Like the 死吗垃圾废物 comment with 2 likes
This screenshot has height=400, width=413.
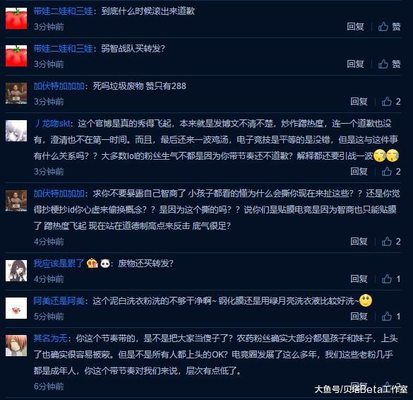pos(391,101)
